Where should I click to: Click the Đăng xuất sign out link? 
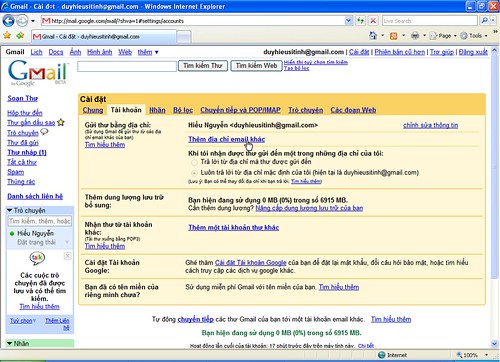[473, 52]
